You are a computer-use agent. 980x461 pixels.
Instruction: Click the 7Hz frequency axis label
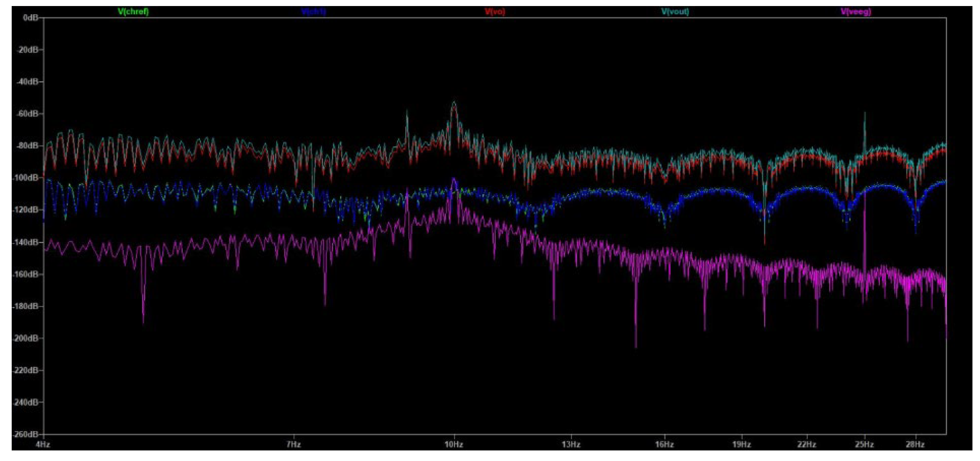point(293,445)
